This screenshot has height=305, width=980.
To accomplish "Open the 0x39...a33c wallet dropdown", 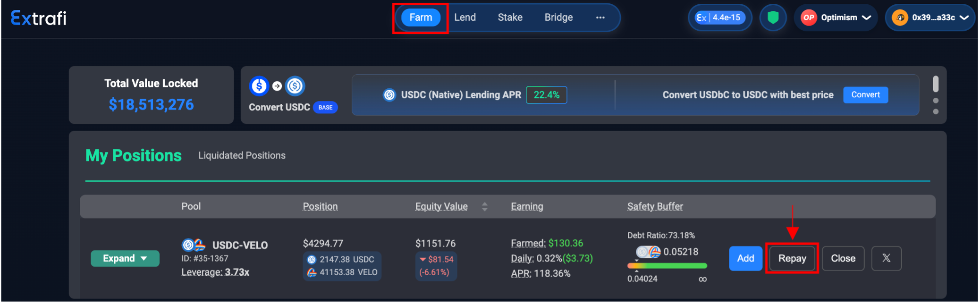I will click(930, 17).
